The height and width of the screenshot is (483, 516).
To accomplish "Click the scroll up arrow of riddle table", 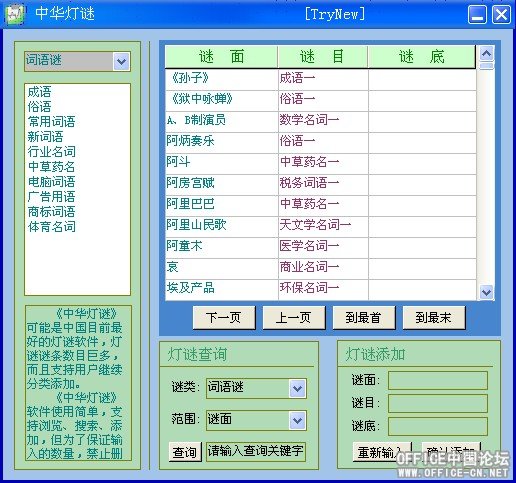I will (x=486, y=53).
